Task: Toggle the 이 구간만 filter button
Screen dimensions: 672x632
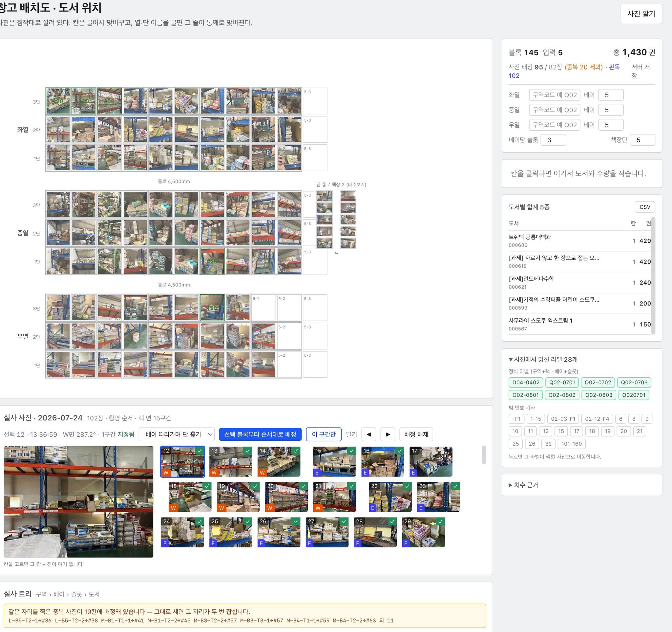Action: pos(324,434)
